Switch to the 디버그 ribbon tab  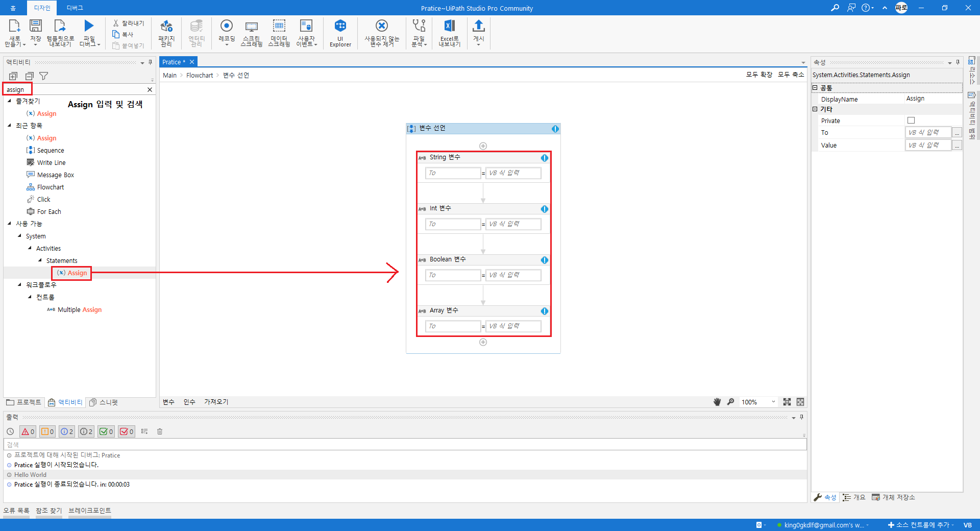(75, 8)
